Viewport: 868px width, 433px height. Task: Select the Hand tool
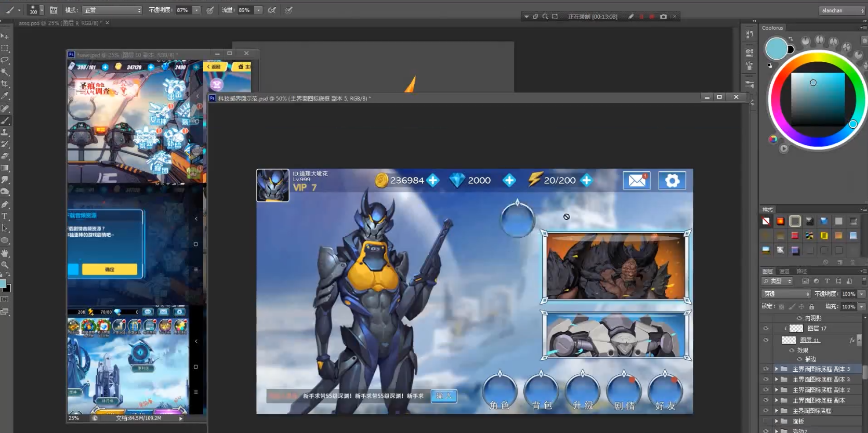pyautogui.click(x=5, y=253)
